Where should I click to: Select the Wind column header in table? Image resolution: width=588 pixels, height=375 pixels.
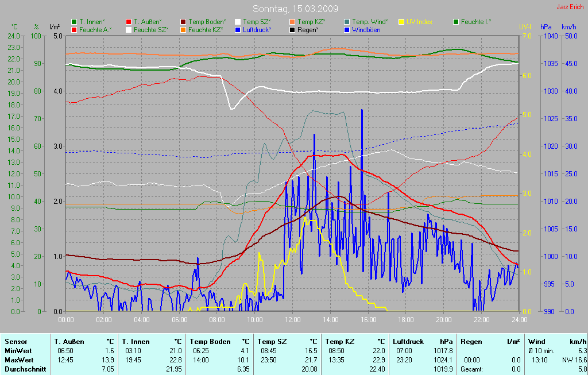(536, 341)
